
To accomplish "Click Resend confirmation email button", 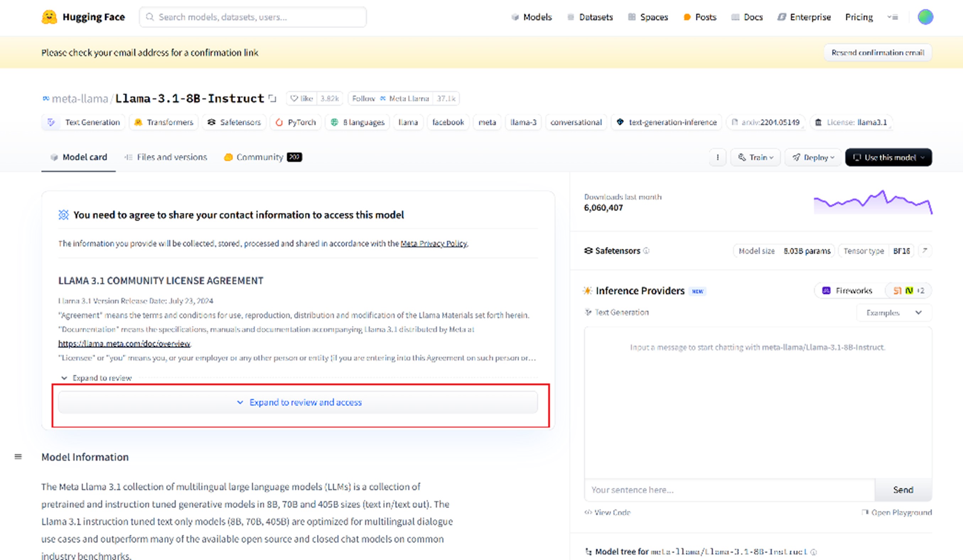I will [x=877, y=52].
